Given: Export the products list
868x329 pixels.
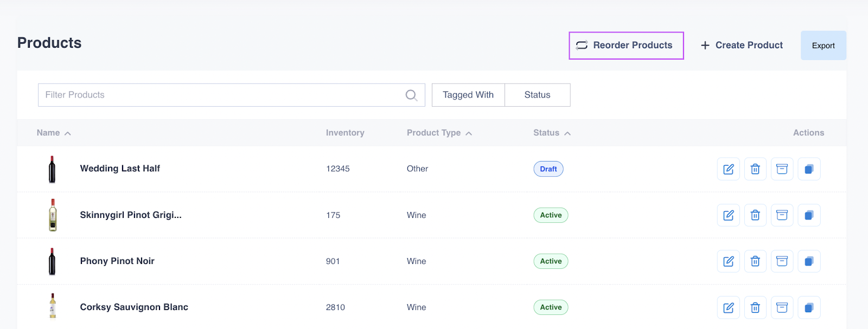Looking at the screenshot, I should (x=823, y=46).
